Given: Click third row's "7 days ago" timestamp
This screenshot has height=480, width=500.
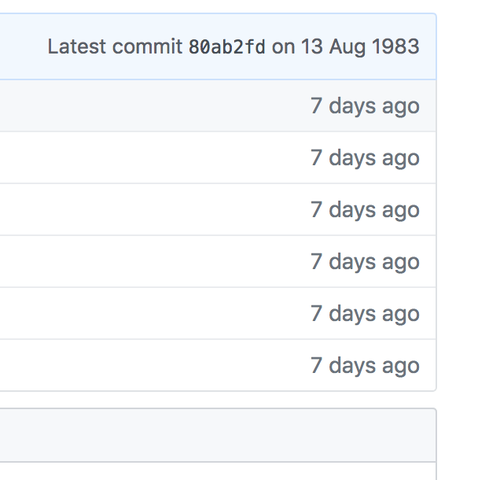Looking at the screenshot, I should (x=365, y=210).
